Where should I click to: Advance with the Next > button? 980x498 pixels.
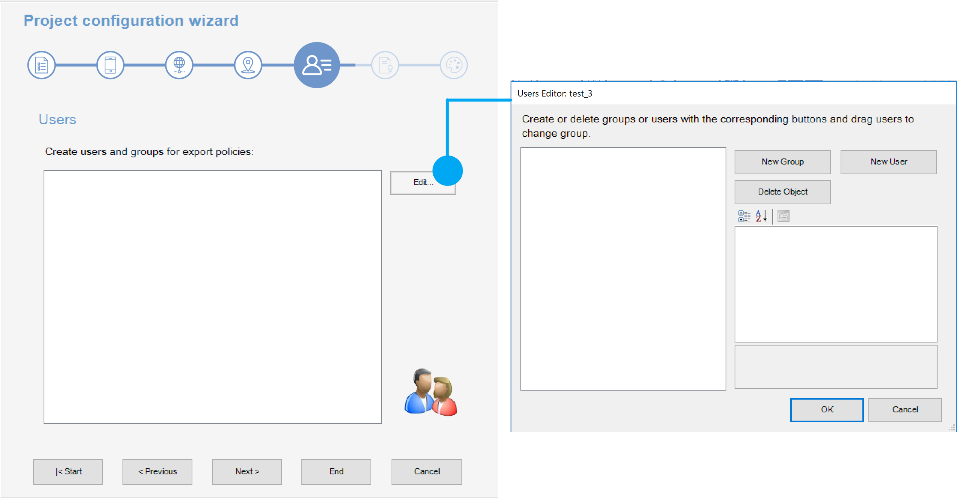pyautogui.click(x=247, y=472)
